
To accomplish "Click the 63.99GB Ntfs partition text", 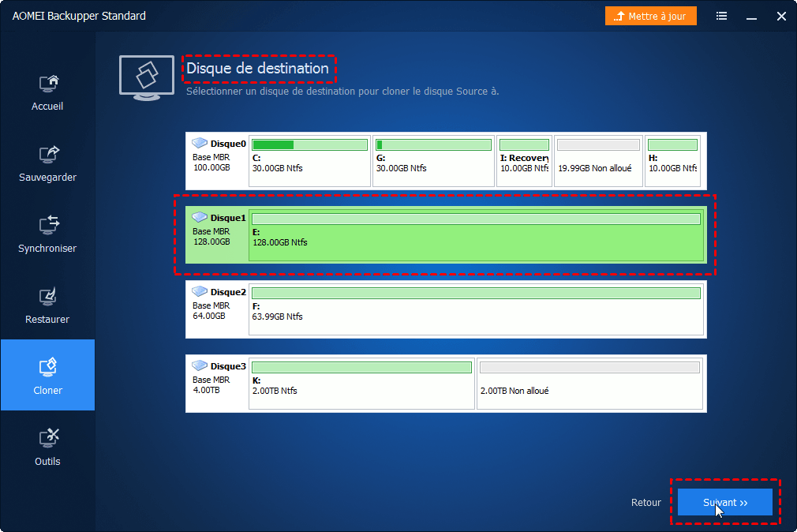I will point(278,317).
